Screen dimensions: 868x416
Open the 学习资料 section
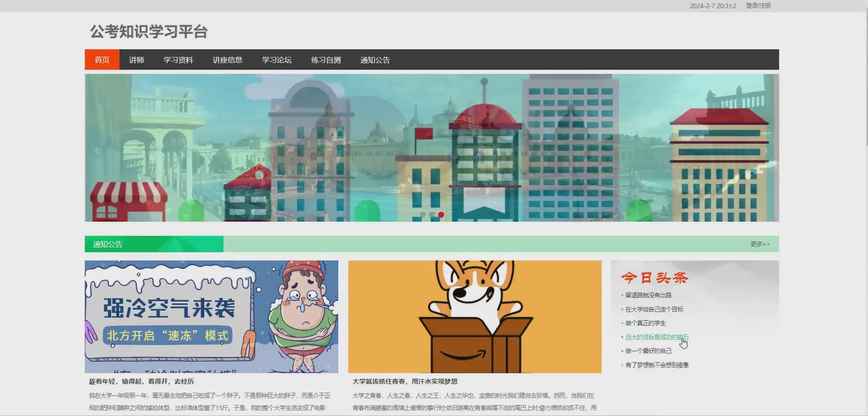[x=178, y=59]
